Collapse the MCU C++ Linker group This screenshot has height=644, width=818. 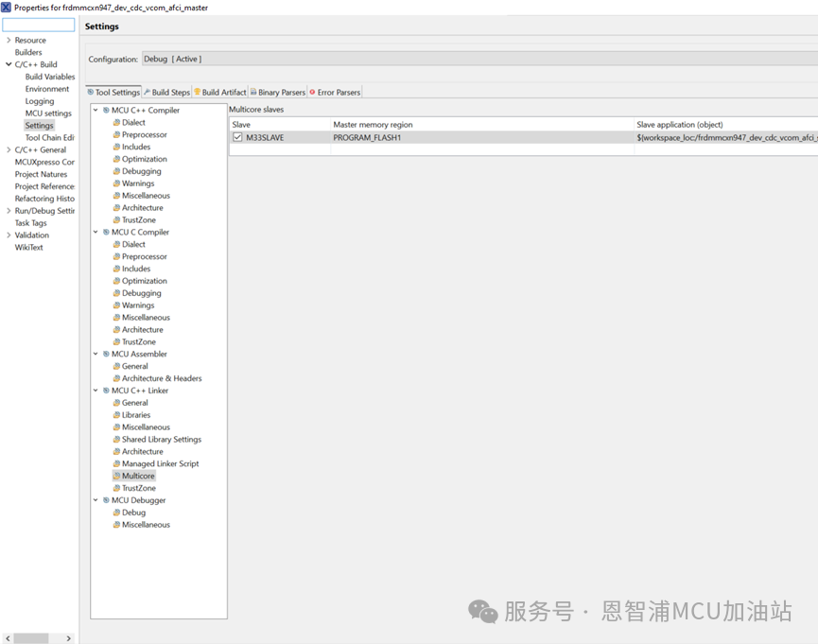(x=96, y=391)
